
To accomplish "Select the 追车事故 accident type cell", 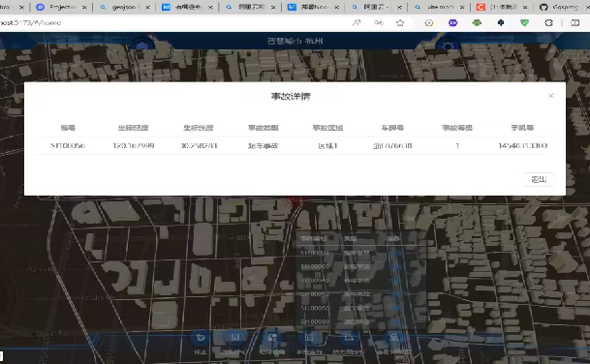I will 264,145.
